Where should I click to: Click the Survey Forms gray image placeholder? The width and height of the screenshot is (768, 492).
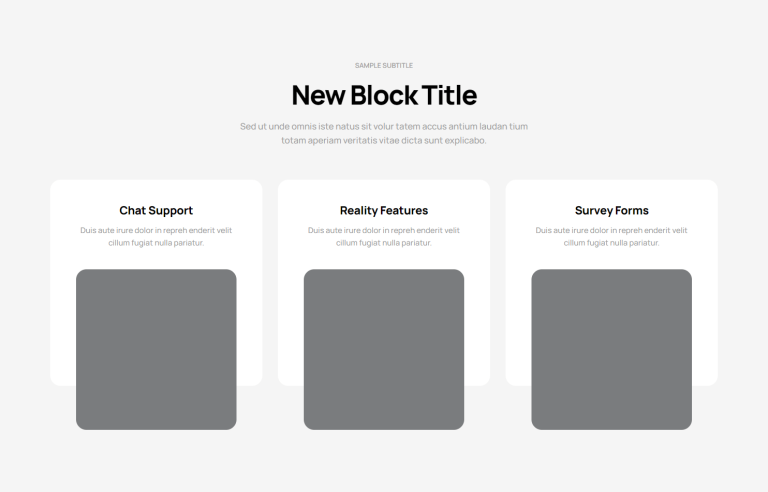(x=612, y=349)
